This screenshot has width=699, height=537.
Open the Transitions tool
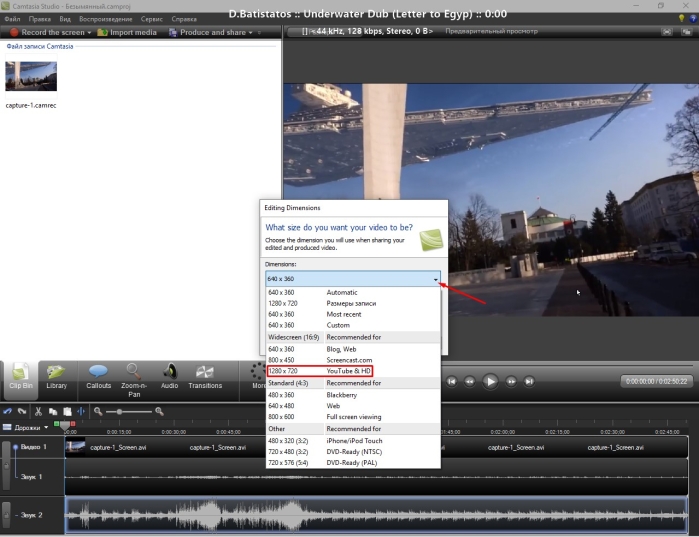pos(205,378)
